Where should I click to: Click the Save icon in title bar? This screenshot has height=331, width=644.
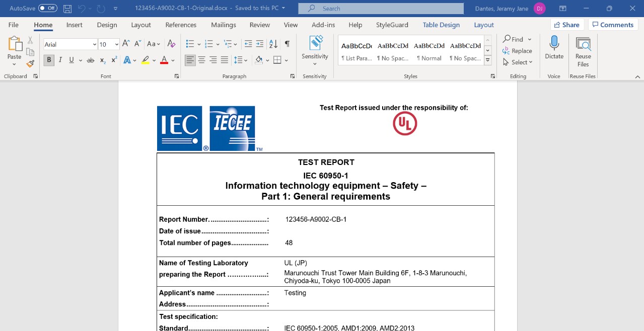tap(67, 9)
